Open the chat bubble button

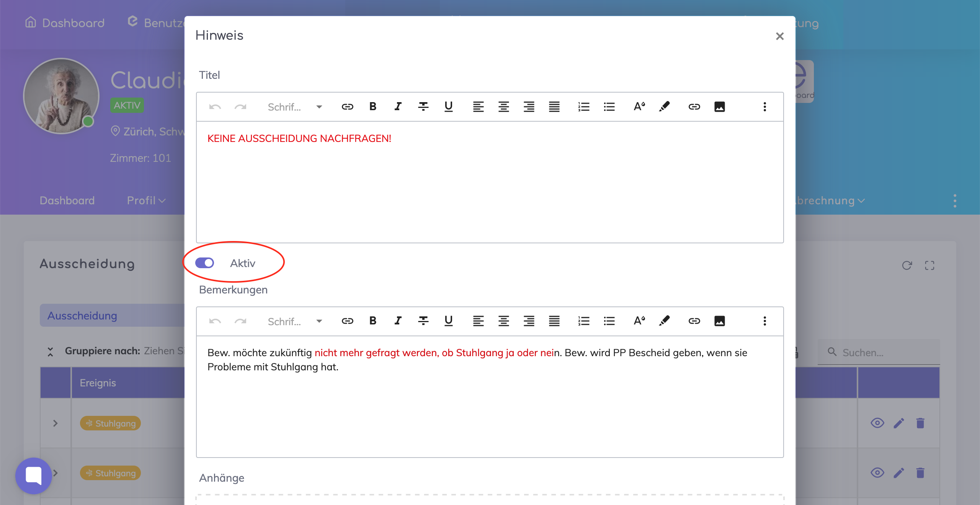pyautogui.click(x=34, y=476)
